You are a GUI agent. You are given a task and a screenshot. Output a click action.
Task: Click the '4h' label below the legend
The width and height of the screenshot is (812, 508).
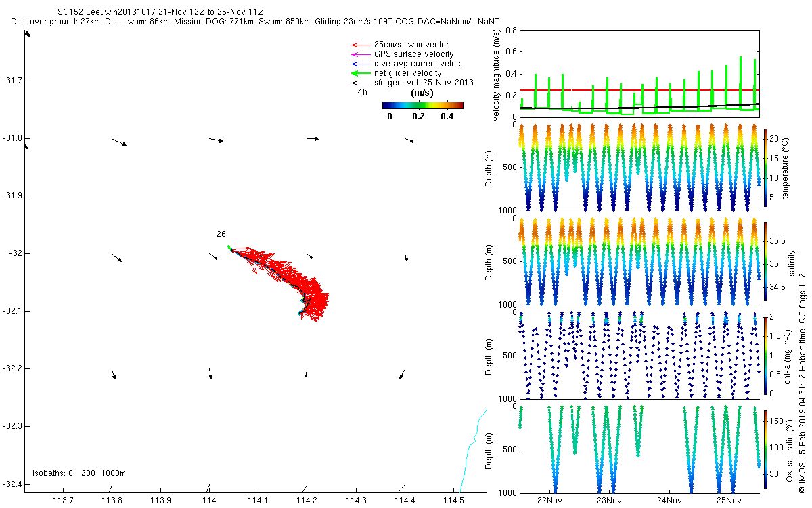(x=362, y=92)
